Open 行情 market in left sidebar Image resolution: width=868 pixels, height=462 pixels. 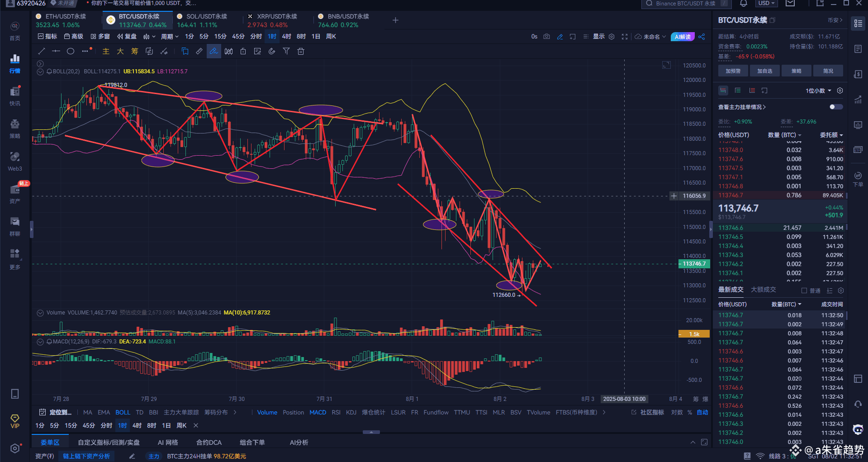coord(15,64)
